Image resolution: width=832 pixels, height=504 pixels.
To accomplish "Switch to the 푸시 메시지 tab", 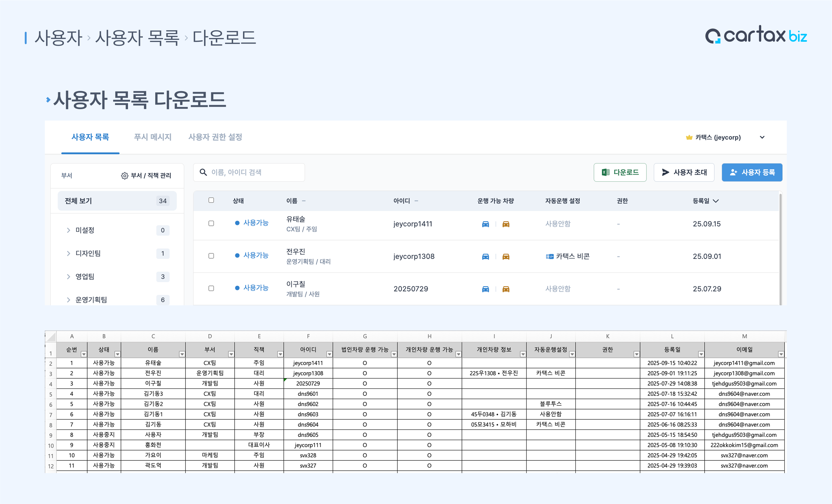I will pyautogui.click(x=153, y=137).
